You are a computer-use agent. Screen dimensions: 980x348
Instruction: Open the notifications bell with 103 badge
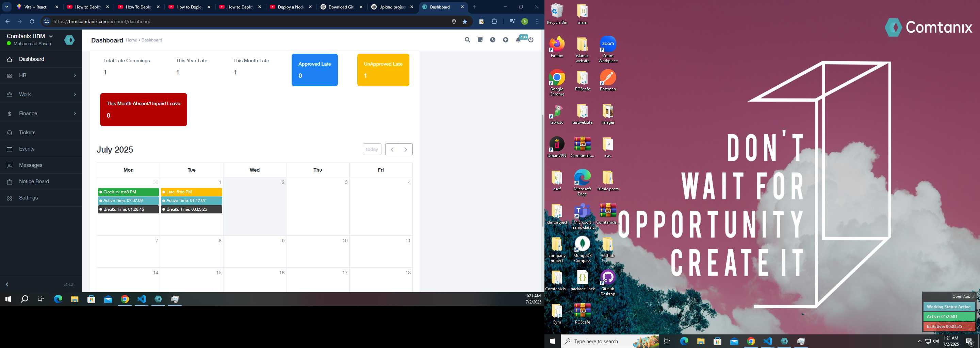pos(519,39)
